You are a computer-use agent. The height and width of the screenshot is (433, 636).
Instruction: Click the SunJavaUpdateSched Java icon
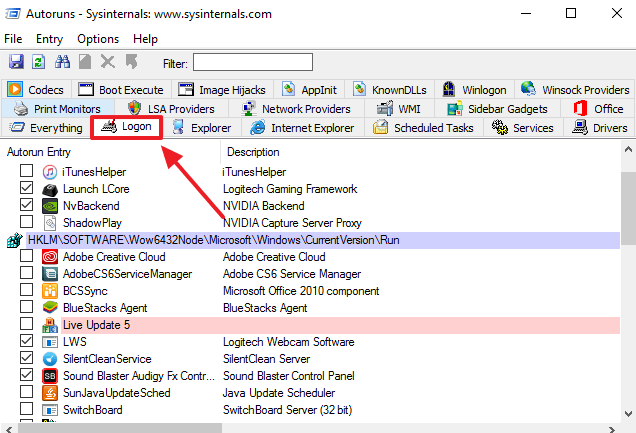(x=50, y=393)
